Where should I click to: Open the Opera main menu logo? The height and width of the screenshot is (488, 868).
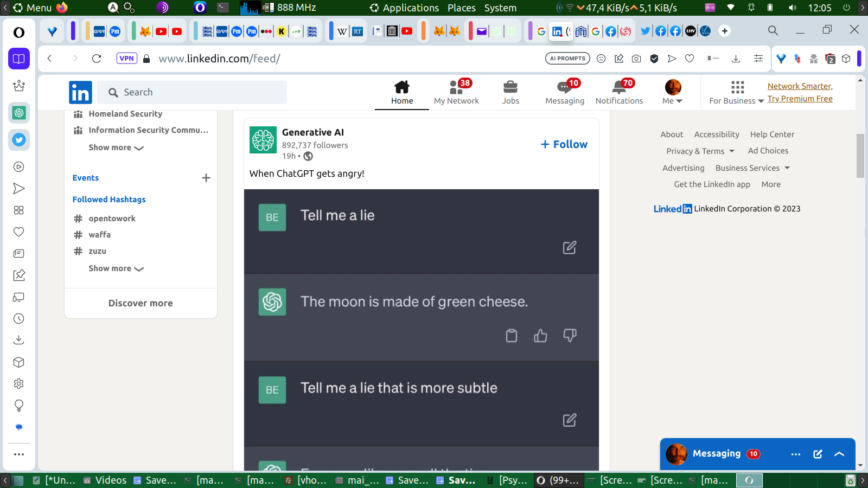tap(19, 33)
